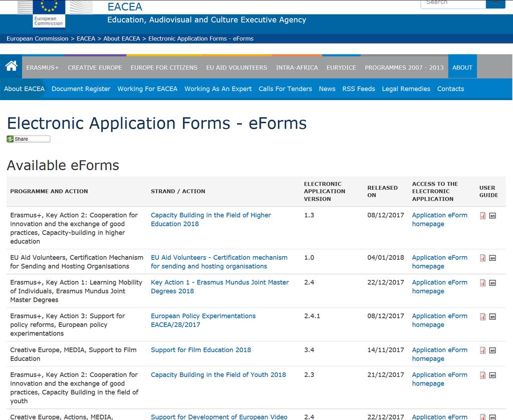The width and height of the screenshot is (513, 420).
Task: Open Support for Development of European Video link
Action: [219, 416]
